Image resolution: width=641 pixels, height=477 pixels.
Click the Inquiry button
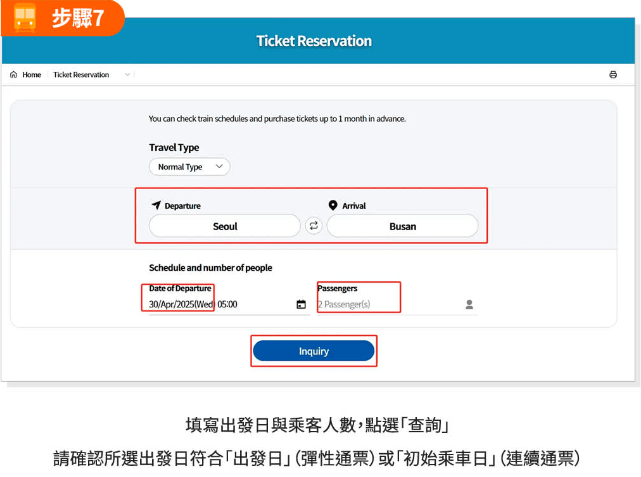[314, 351]
